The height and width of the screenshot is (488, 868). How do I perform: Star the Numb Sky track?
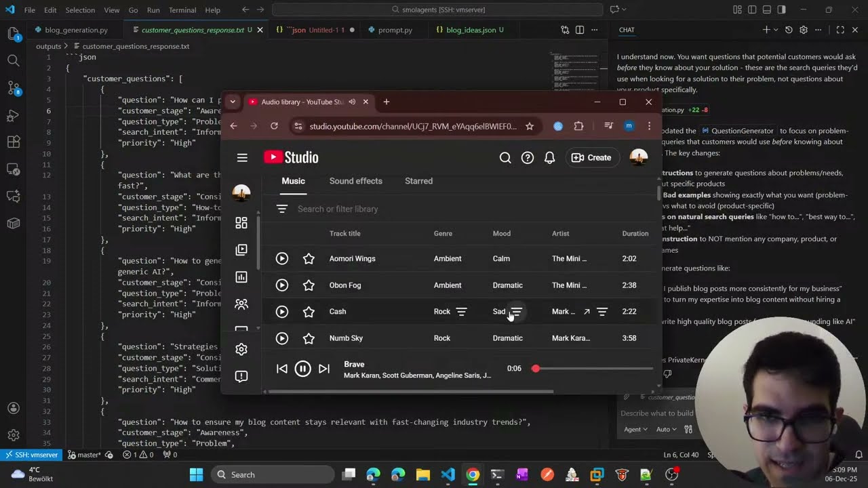click(x=309, y=338)
